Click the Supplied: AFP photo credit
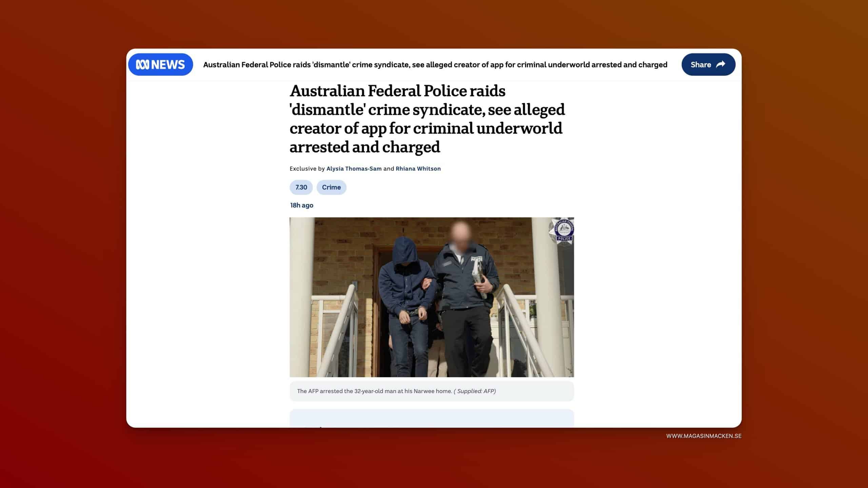Image resolution: width=868 pixels, height=488 pixels. pyautogui.click(x=475, y=391)
